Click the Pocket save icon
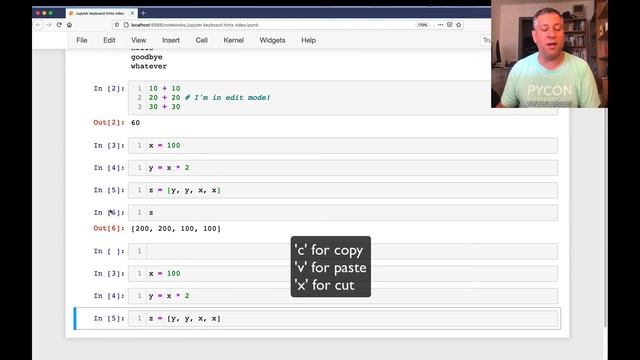The height and width of the screenshot is (360, 640). [x=449, y=25]
